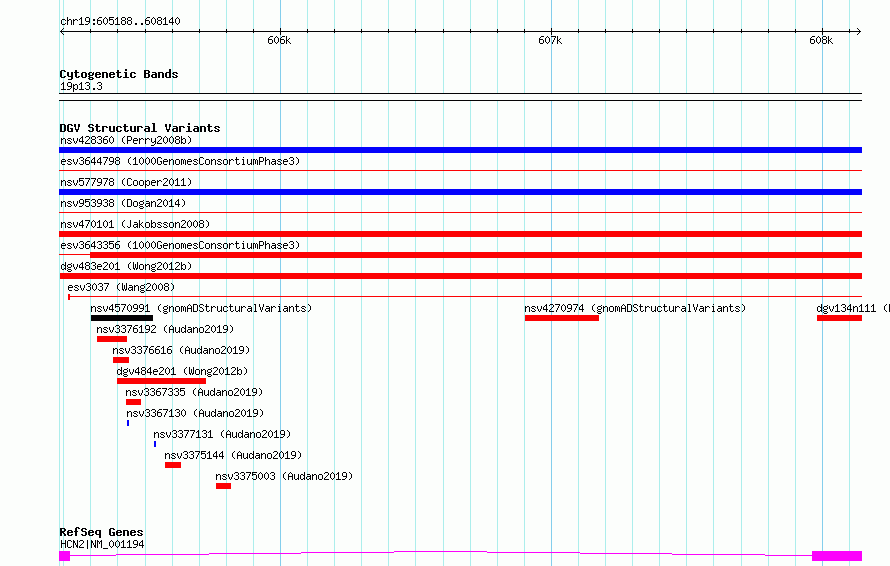Click the RefSeq Genes track heading
The width and height of the screenshot is (890, 566).
(101, 532)
